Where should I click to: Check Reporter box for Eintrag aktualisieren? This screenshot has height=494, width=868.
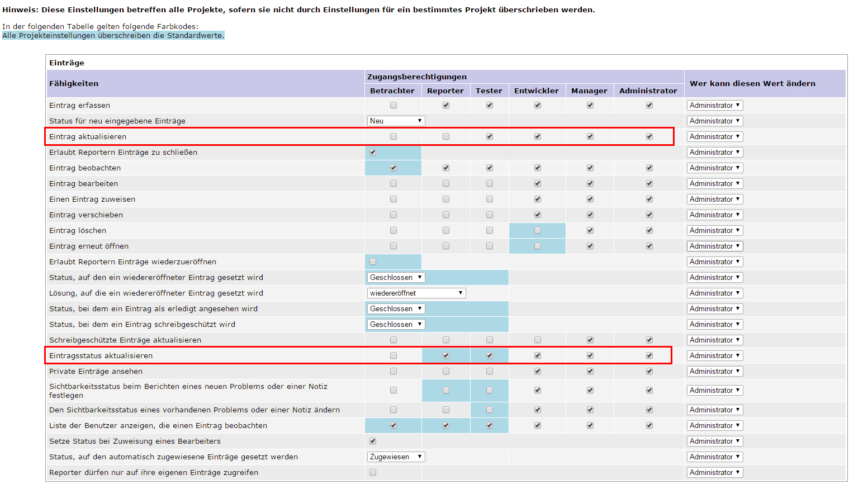446,136
